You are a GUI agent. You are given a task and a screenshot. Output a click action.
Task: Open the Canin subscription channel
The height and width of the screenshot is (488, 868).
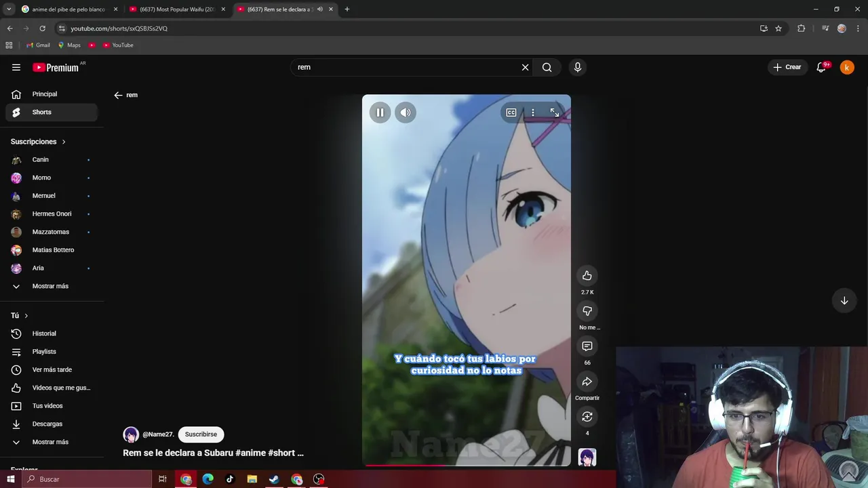tap(52, 160)
